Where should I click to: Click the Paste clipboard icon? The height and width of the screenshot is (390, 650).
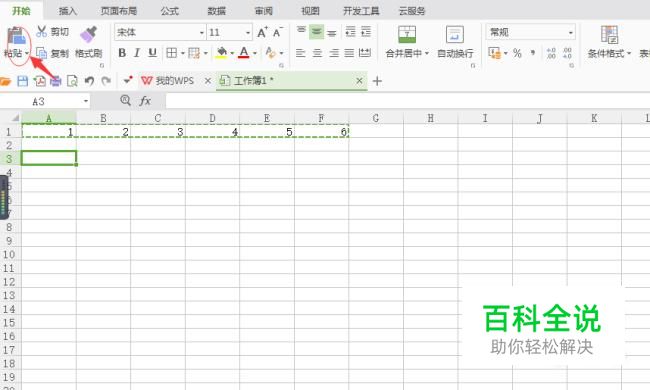coord(17,35)
